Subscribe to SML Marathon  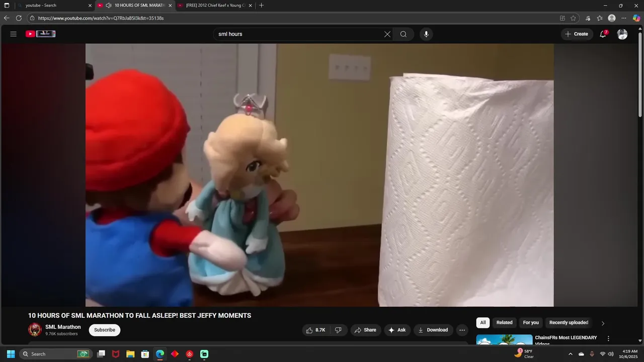[x=105, y=330]
